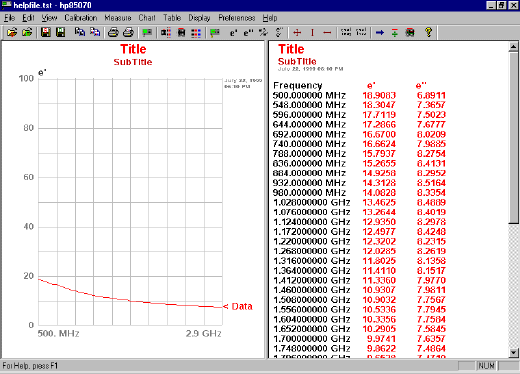This screenshot has width=520, height=374.
Task: Click the green monitor icon after the printers
Action: tap(147, 32)
